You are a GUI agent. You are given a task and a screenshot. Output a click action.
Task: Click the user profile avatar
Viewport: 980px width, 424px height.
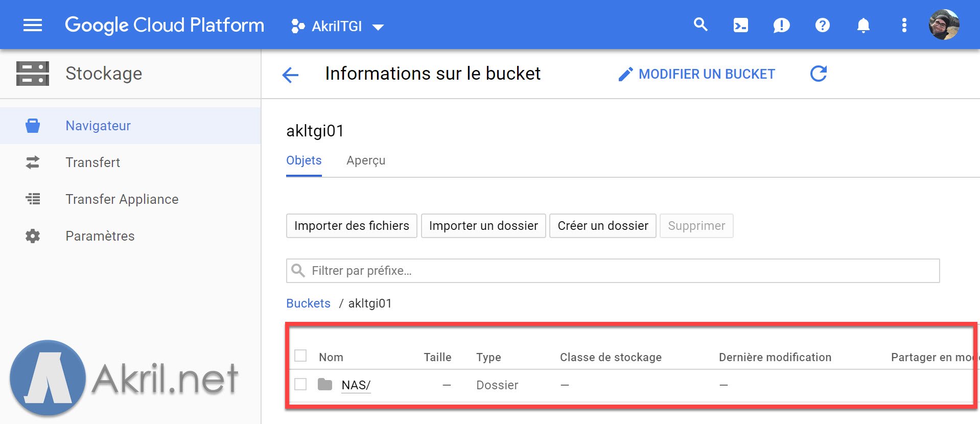click(x=944, y=25)
